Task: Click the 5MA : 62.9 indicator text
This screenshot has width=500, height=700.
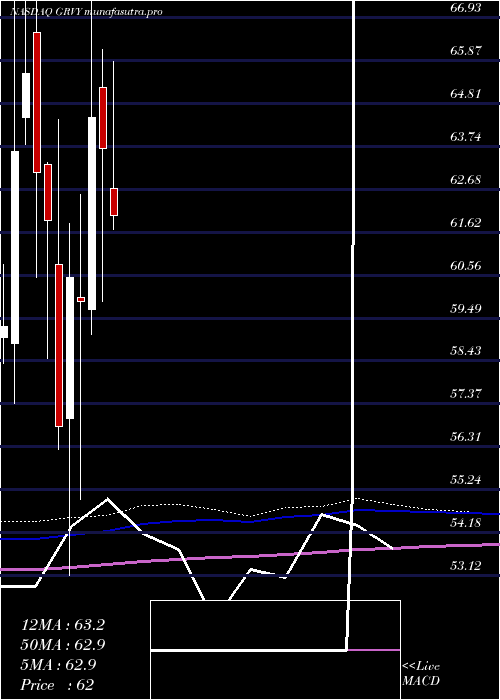Action: (x=58, y=665)
